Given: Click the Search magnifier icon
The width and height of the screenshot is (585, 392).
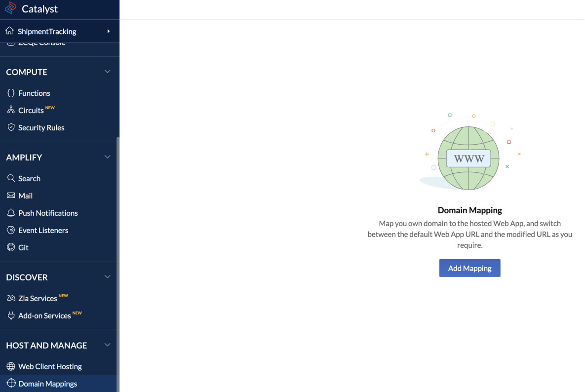Looking at the screenshot, I should point(11,178).
